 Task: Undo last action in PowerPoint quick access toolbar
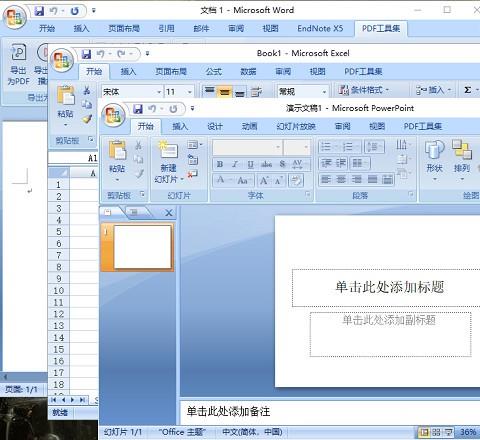click(x=152, y=109)
